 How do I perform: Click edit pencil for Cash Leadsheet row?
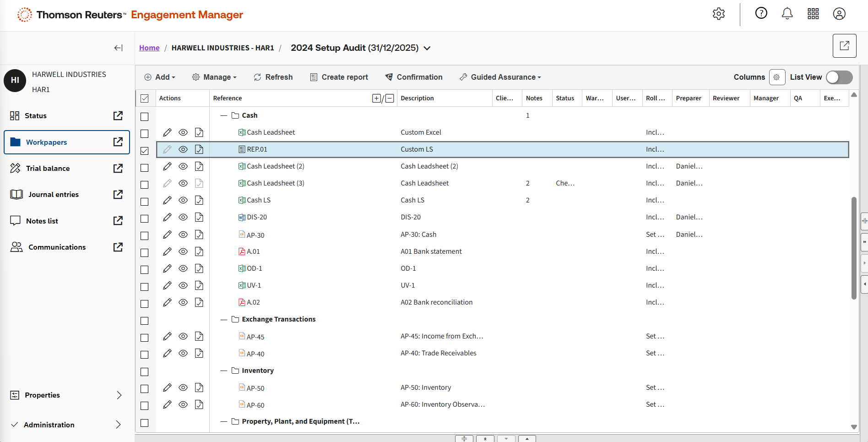(168, 132)
